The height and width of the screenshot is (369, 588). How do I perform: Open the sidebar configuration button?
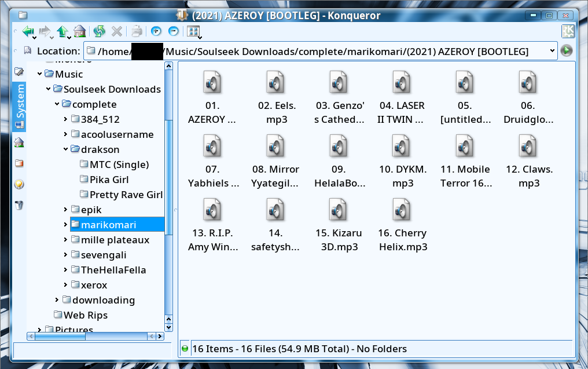[x=19, y=71]
